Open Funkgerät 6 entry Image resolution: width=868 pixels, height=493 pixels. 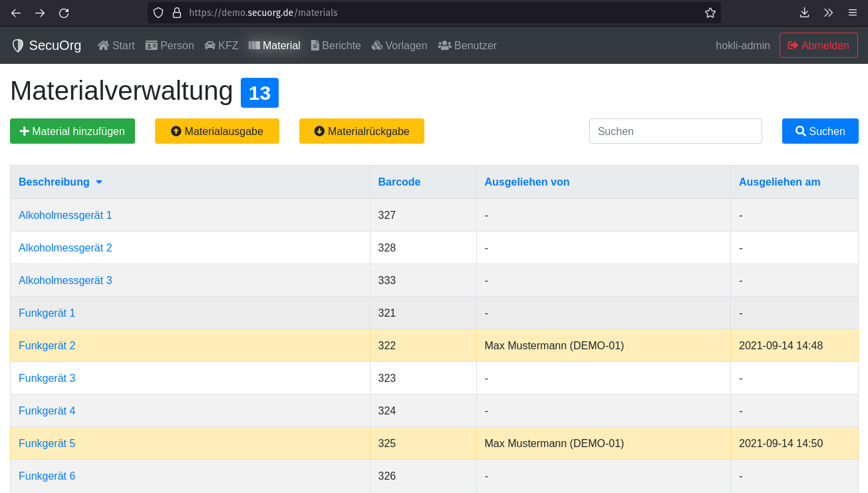(x=47, y=476)
